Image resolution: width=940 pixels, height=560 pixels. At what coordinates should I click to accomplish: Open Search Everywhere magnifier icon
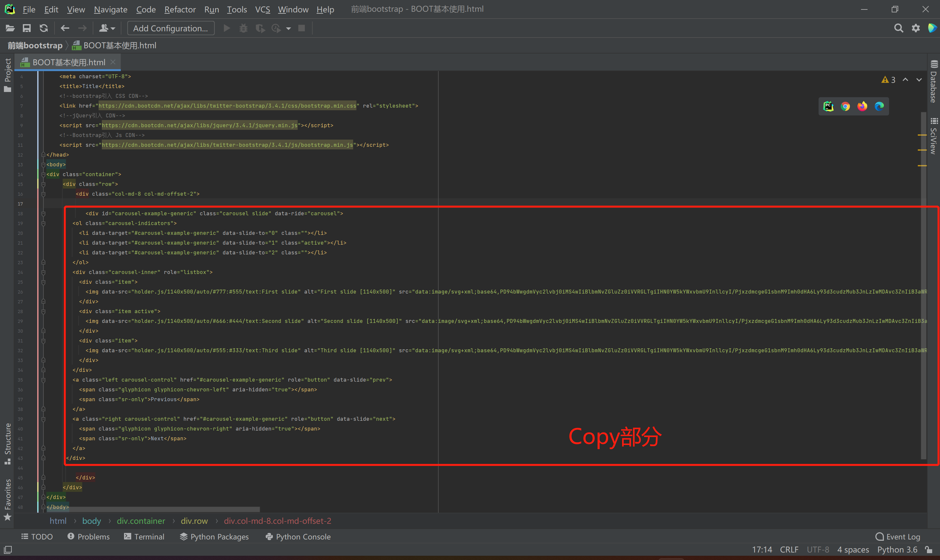point(899,28)
